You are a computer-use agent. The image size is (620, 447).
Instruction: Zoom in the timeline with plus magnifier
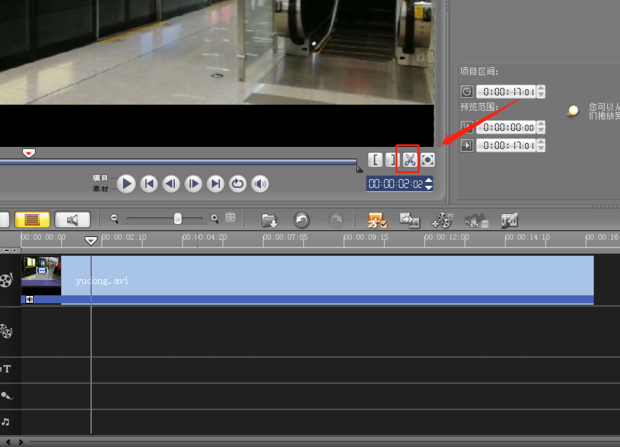coord(214,218)
